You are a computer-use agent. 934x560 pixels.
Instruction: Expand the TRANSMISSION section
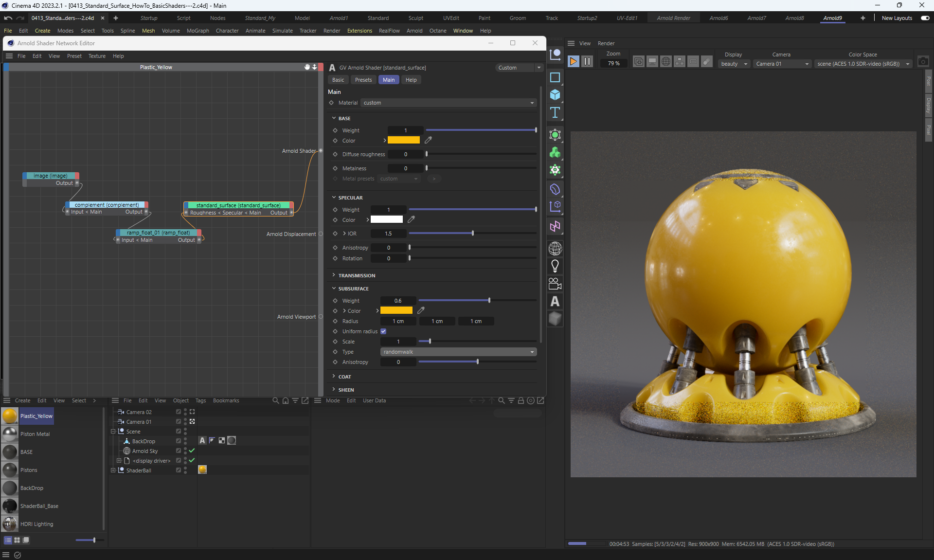click(x=357, y=275)
